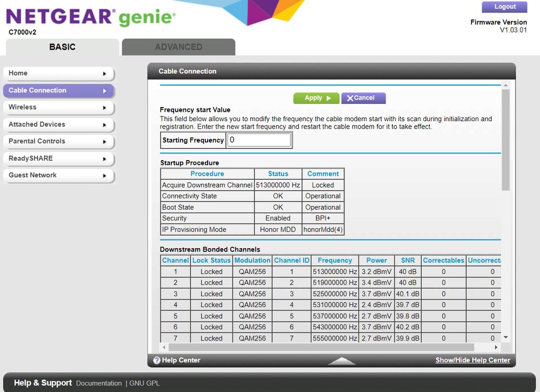Screen dimensions: 540x392
Task: Expand help panel with the white up triangle
Action: pos(342,361)
